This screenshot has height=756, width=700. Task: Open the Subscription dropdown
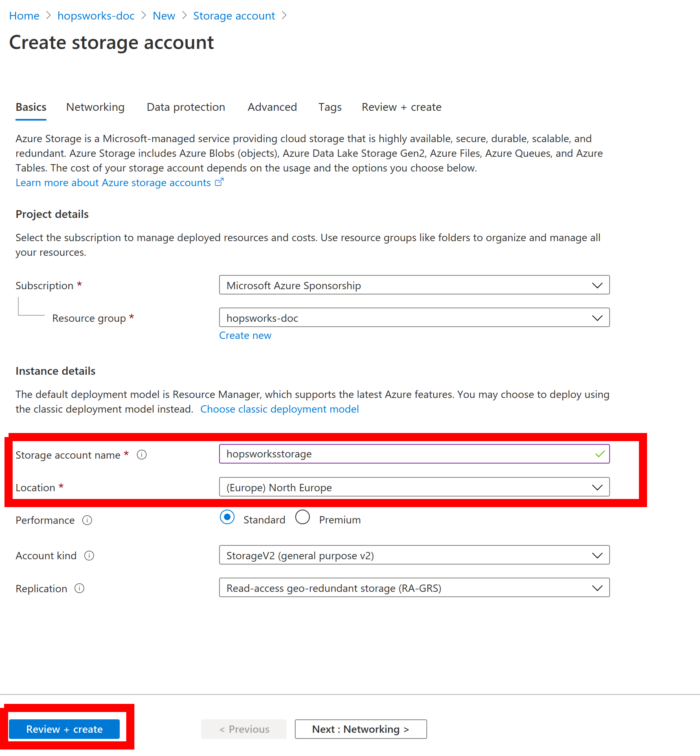point(414,285)
